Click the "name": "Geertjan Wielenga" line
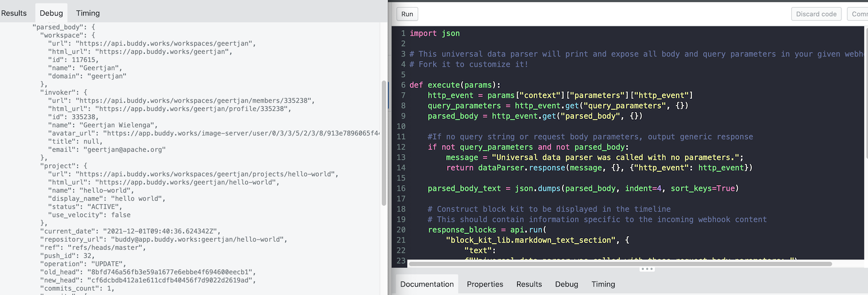Screen dimensions: 868x295 point(103,125)
